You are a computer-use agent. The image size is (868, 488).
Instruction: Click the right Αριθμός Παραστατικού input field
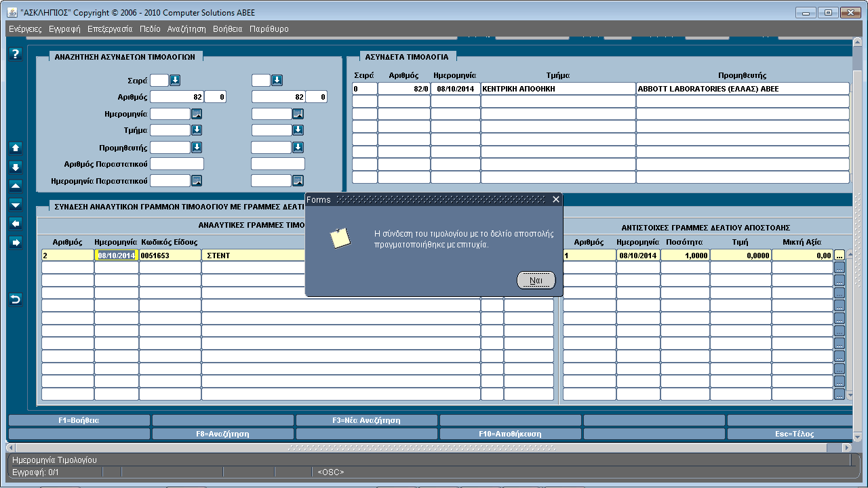pyautogui.click(x=278, y=164)
